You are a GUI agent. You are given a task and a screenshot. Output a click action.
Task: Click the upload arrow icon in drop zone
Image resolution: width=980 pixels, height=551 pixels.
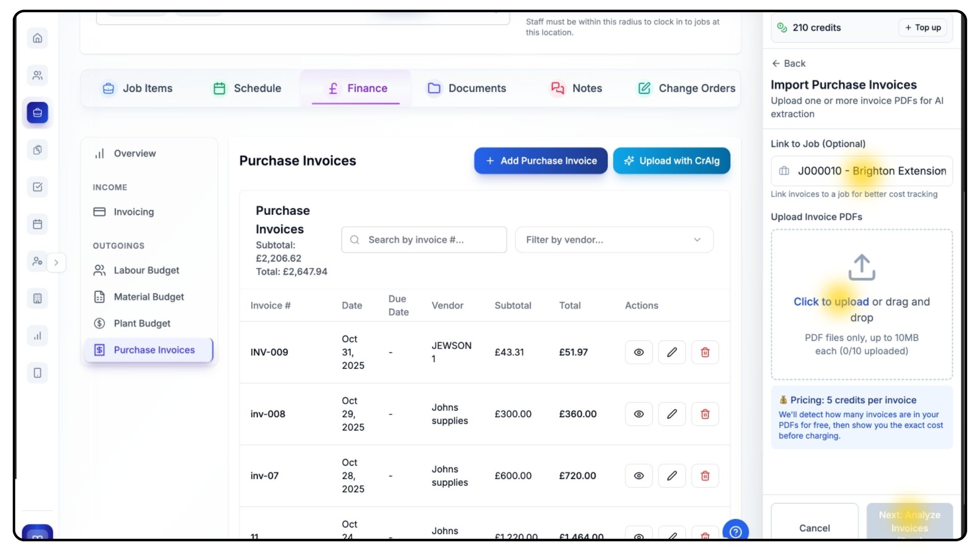coord(862,267)
